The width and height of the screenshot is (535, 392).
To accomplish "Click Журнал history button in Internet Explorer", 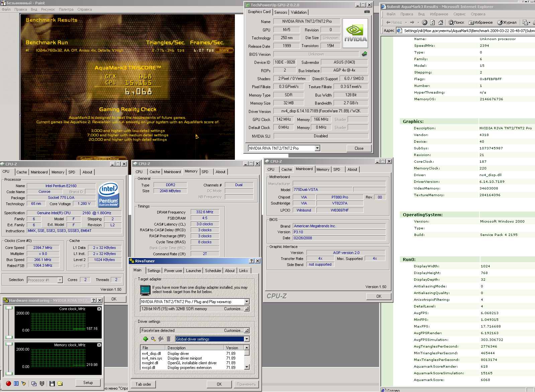I will tap(507, 22).
